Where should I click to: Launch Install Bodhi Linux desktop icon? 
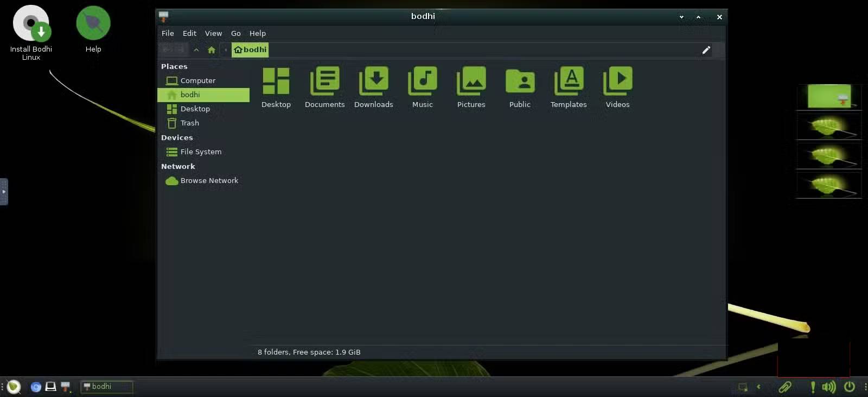[31, 33]
